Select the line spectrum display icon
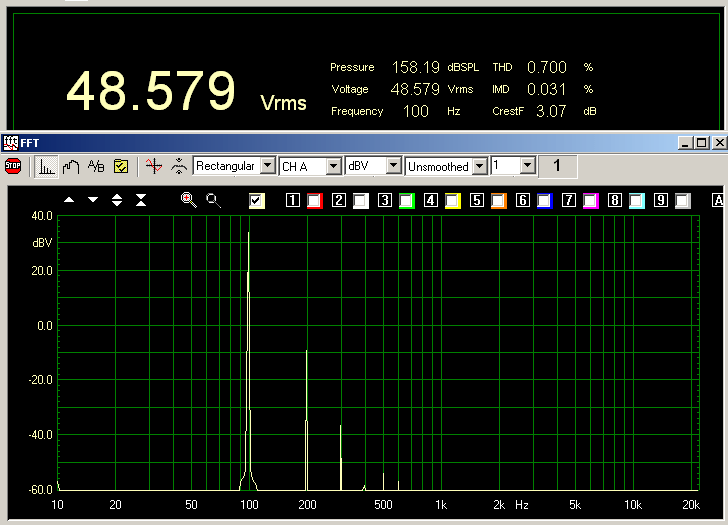Viewport: 728px width, 525px height. tap(71, 167)
